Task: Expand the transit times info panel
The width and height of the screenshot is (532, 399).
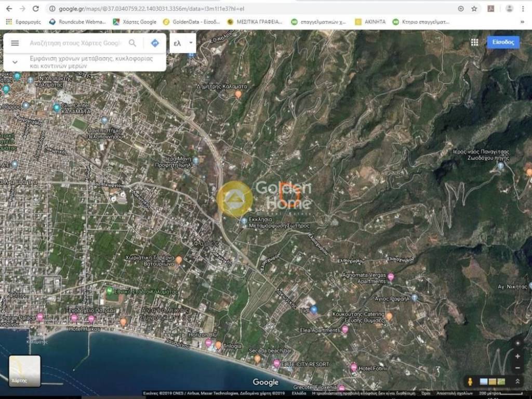Action: 15,62
